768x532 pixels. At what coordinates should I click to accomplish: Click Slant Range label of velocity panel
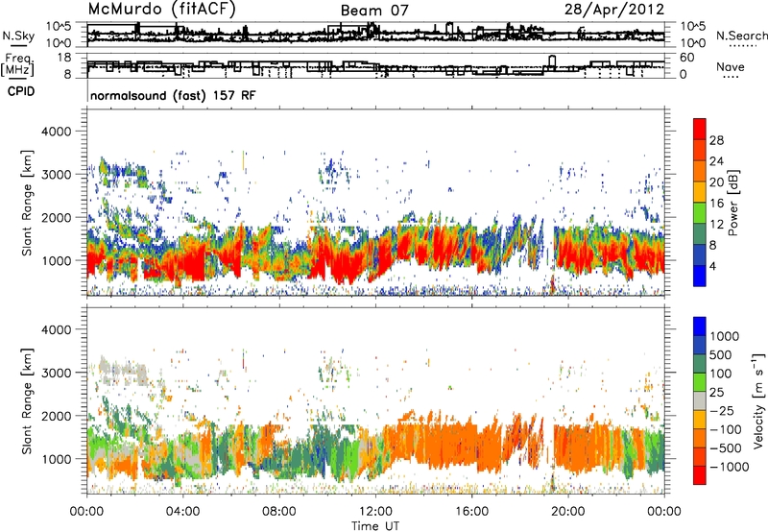click(x=27, y=400)
